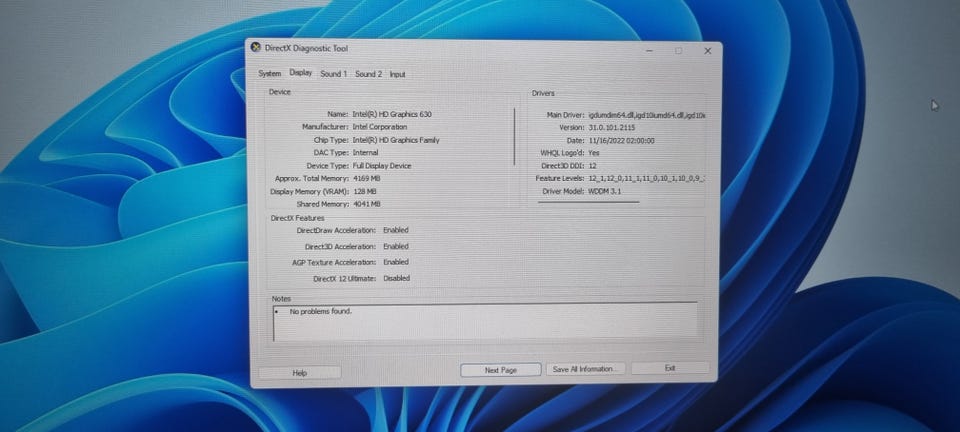Click the Notes text box

485,322
